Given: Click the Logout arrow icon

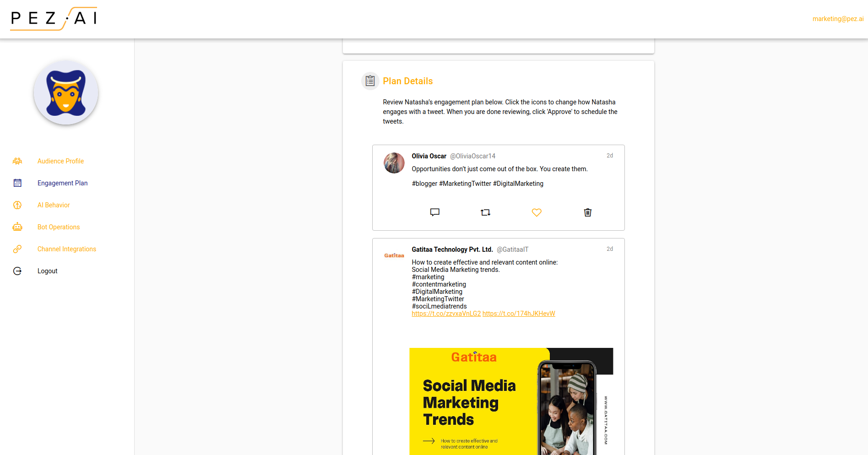Looking at the screenshot, I should [x=17, y=271].
